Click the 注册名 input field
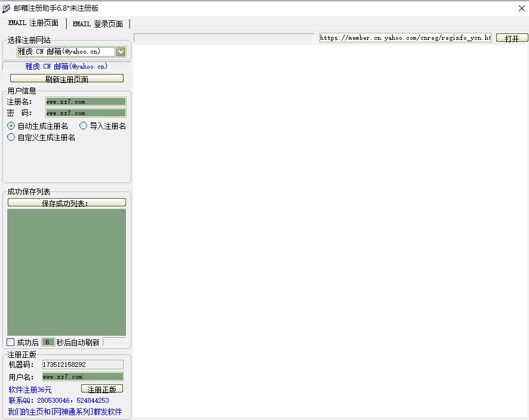The height and width of the screenshot is (420, 529). coord(85,102)
